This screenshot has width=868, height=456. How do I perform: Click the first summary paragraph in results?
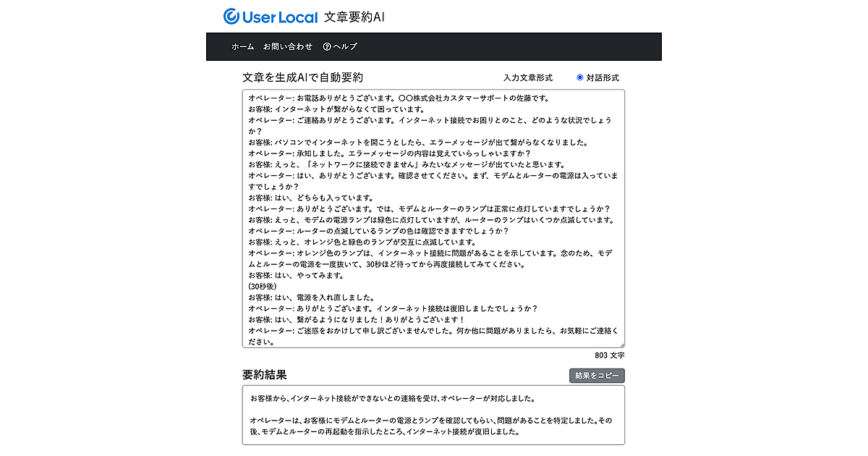pyautogui.click(x=393, y=398)
